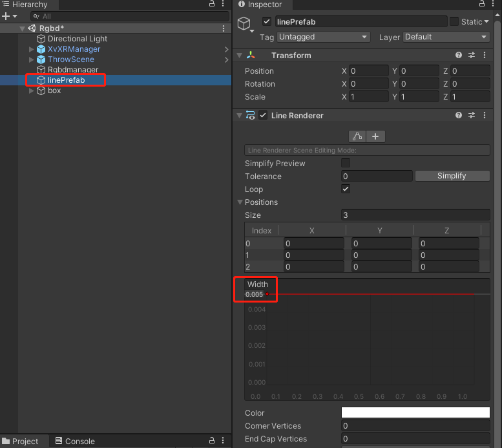Click the ThrowScene prefab icon

41,59
